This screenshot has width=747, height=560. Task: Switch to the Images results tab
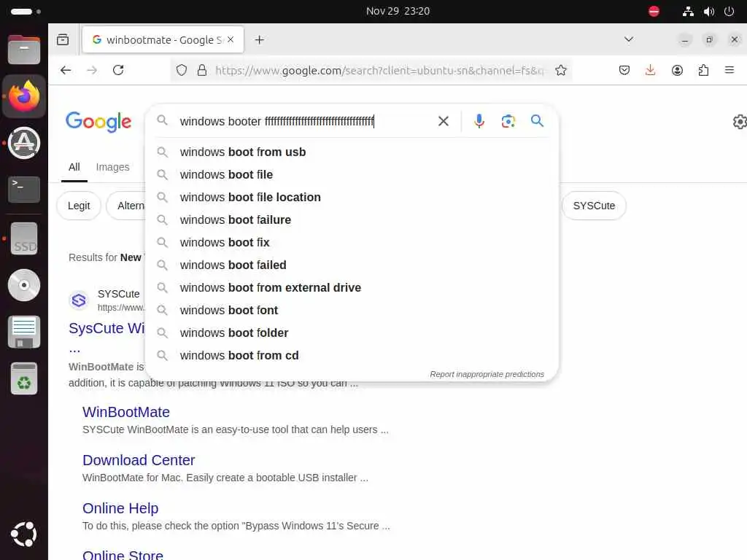(x=112, y=167)
